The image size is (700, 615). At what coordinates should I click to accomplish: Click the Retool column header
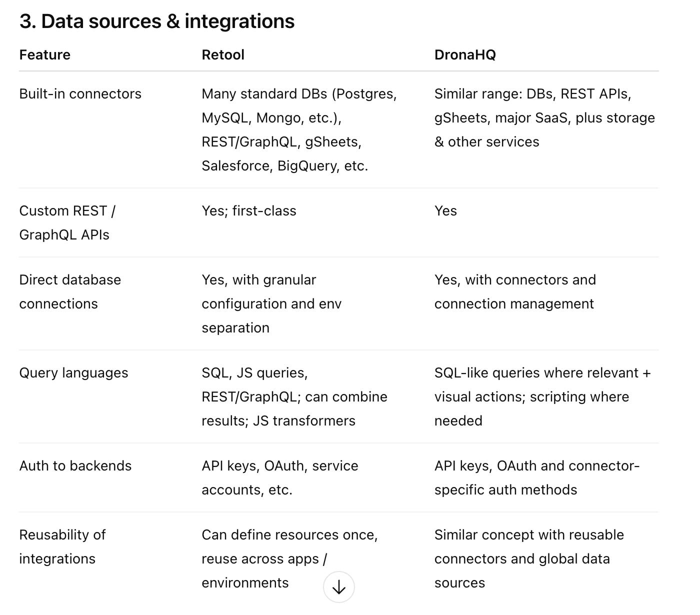pos(223,54)
